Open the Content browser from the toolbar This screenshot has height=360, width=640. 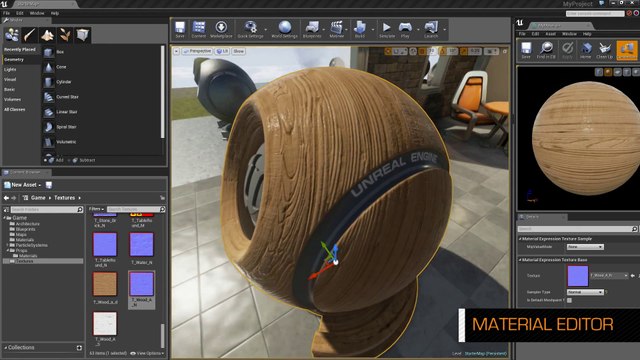coord(199,29)
